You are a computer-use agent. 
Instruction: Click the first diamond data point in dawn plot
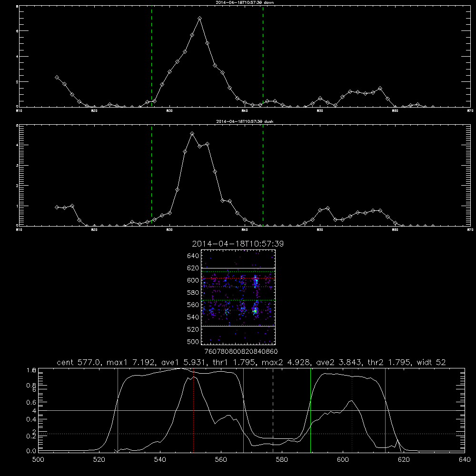click(x=57, y=78)
